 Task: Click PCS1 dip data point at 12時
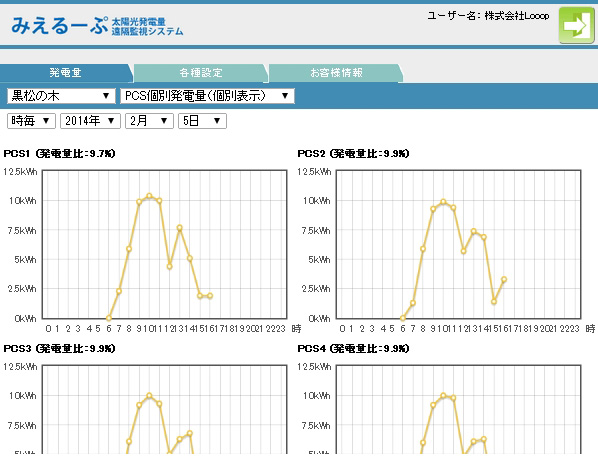coord(170,267)
